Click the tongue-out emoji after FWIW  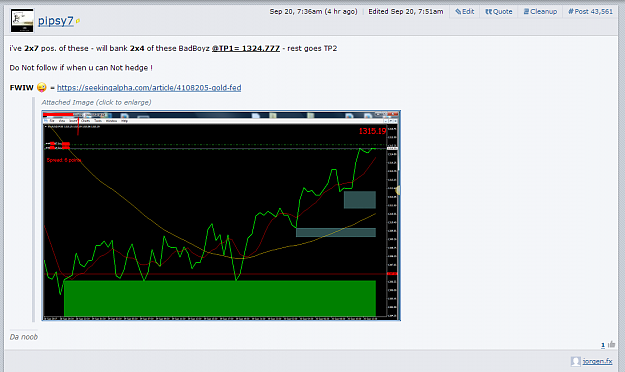tap(41, 87)
